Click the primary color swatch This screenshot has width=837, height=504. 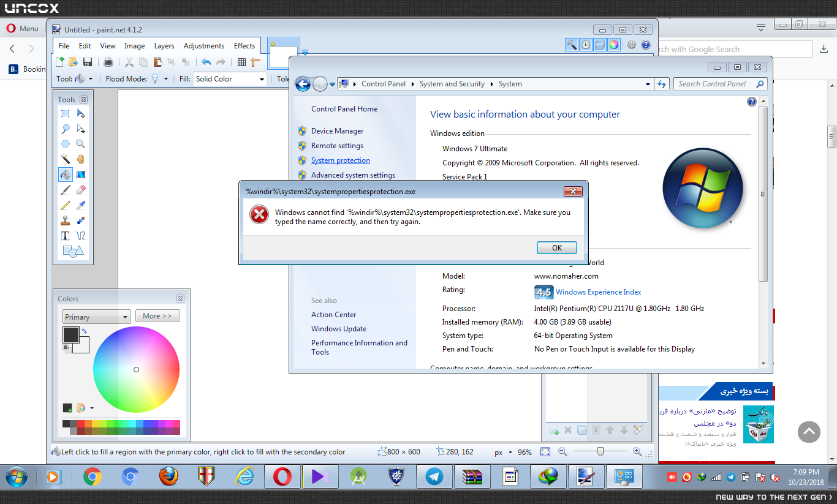[70, 335]
